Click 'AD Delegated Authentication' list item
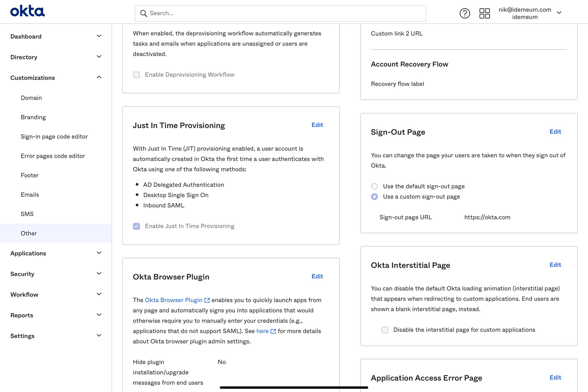588x392 pixels. tap(183, 185)
